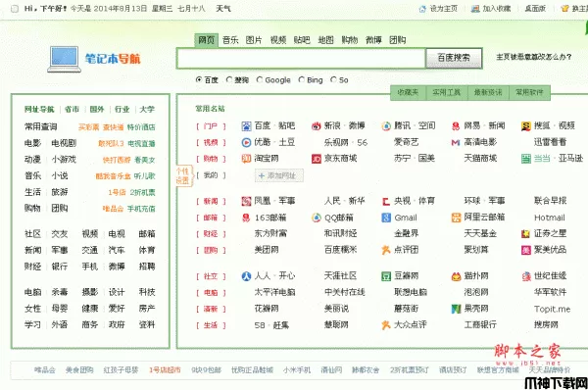Screen dimensions: 588x390
Task: Click the home icon beside 设为主页
Action: (422, 9)
